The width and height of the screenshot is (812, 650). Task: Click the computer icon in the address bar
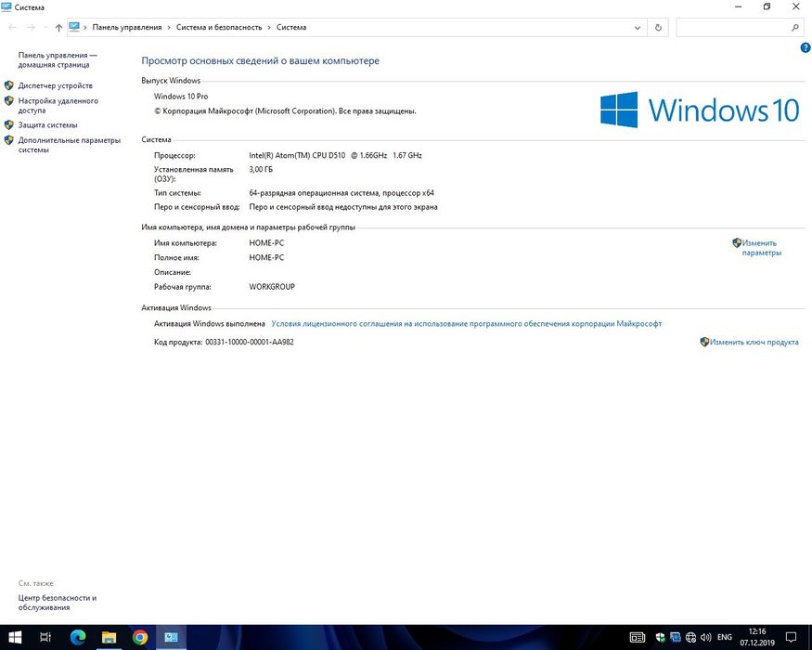point(74,27)
